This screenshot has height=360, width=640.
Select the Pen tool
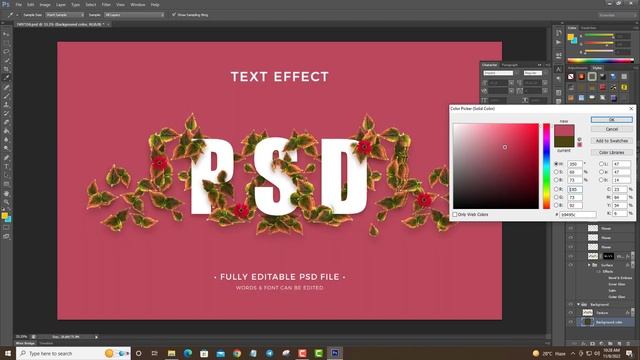[6, 158]
